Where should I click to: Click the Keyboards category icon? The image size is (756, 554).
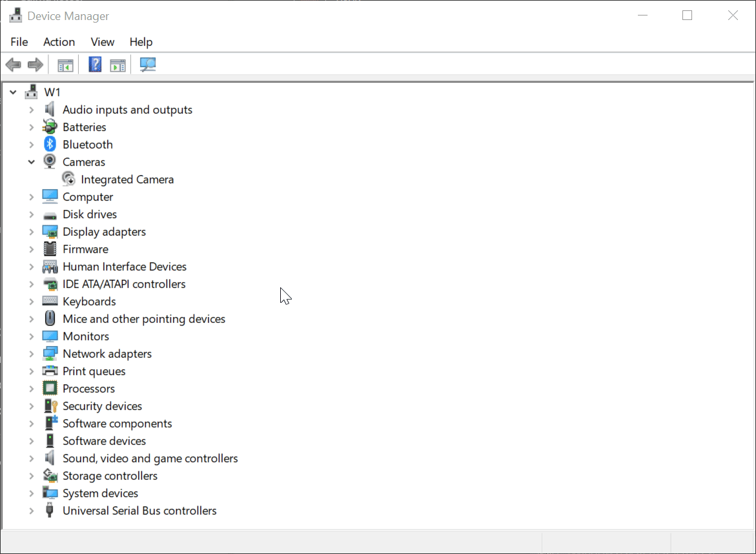50,301
